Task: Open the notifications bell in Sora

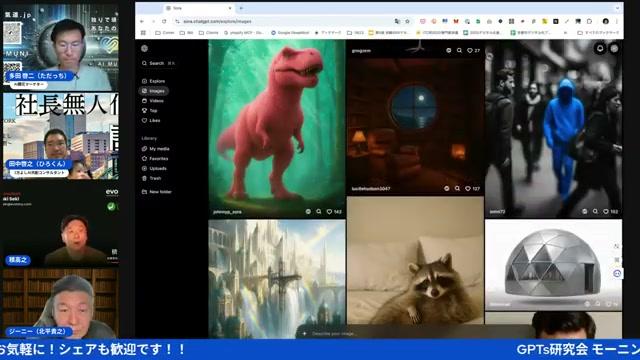Action: (600, 49)
